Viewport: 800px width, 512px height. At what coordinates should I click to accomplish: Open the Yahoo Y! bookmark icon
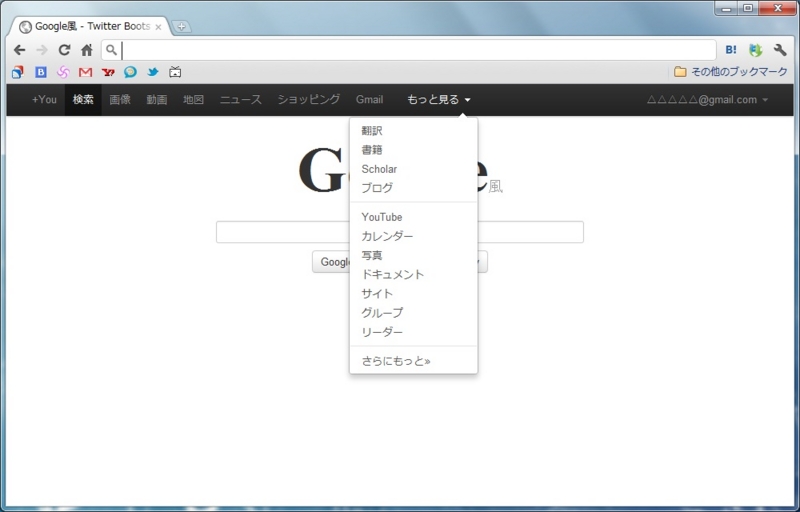108,72
